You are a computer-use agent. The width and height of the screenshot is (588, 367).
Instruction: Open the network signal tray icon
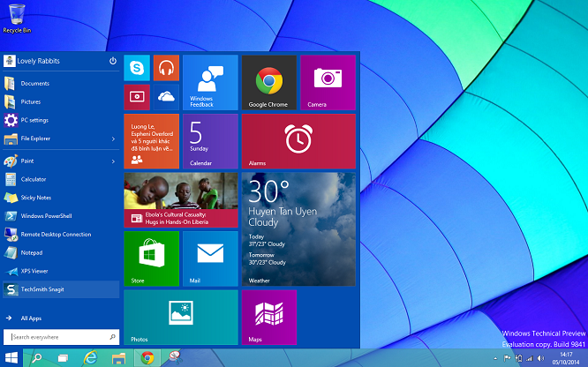click(530, 358)
